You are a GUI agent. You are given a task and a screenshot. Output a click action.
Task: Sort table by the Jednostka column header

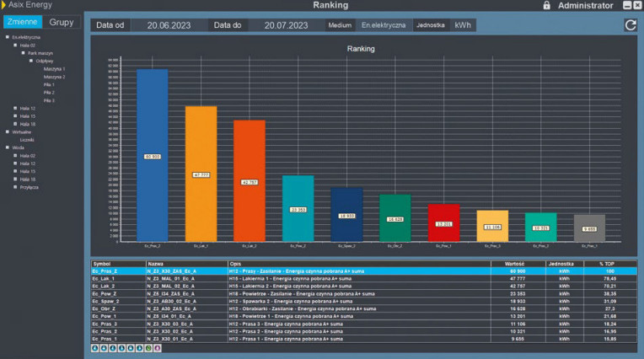tap(564, 264)
